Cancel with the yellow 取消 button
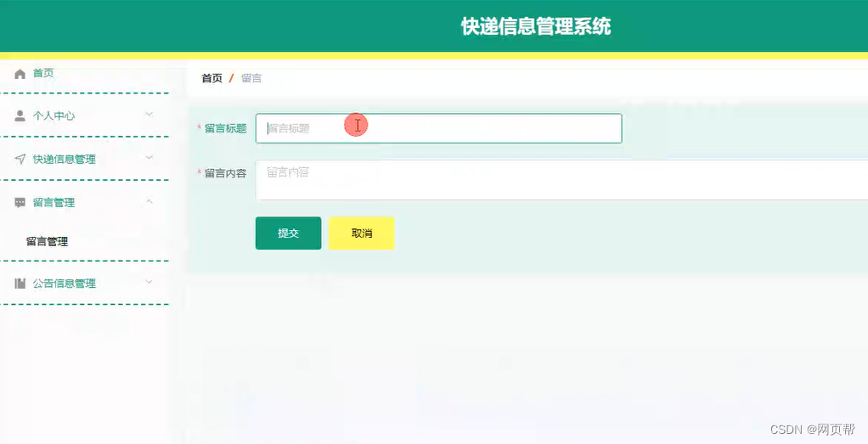 [x=362, y=233]
